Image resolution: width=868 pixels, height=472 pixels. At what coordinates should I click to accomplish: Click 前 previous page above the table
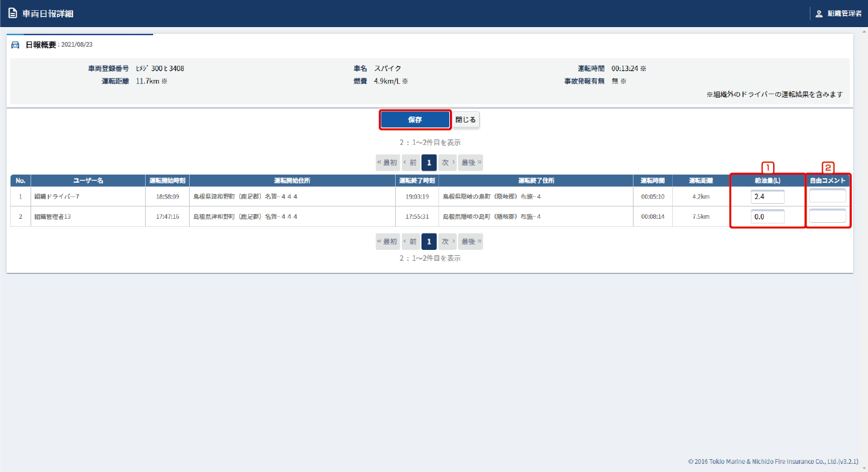point(410,163)
